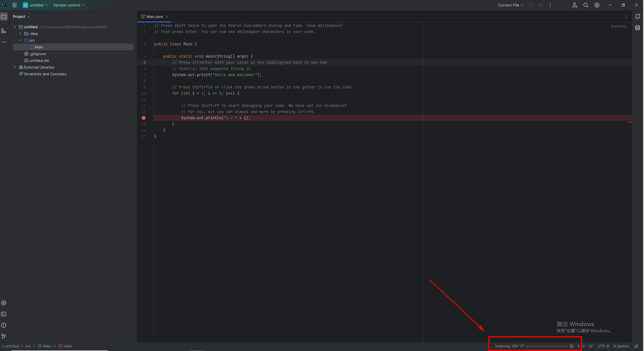
Task: Click the Search Everywhere magnifier icon
Action: click(586, 5)
